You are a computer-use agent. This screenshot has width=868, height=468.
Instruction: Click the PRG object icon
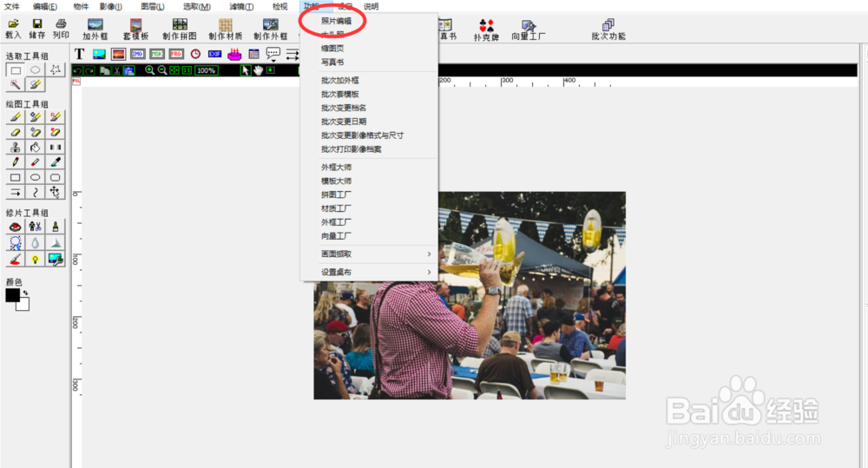click(x=176, y=55)
